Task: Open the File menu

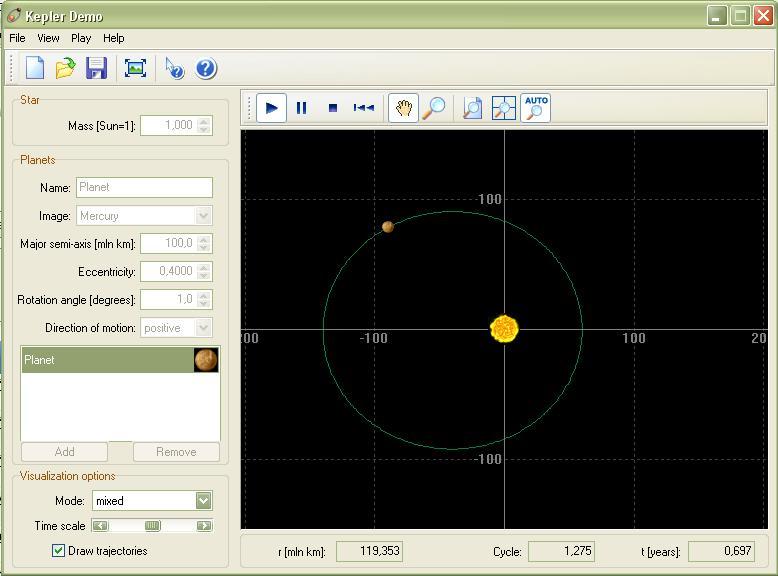Action: (x=17, y=38)
